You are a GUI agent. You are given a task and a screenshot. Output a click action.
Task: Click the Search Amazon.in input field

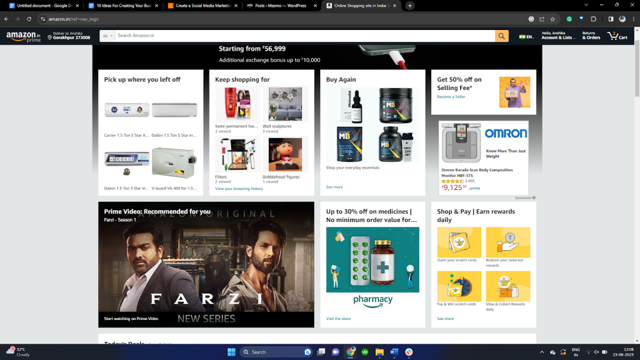point(305,36)
